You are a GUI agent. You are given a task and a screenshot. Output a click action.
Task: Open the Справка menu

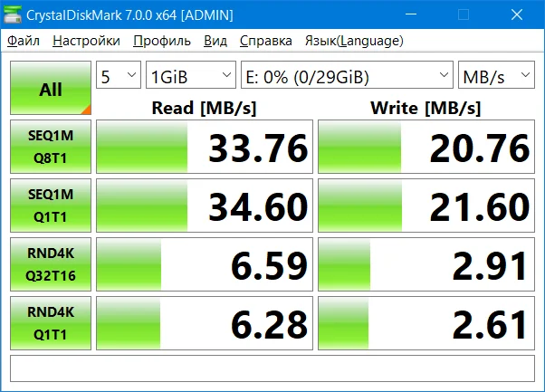266,41
